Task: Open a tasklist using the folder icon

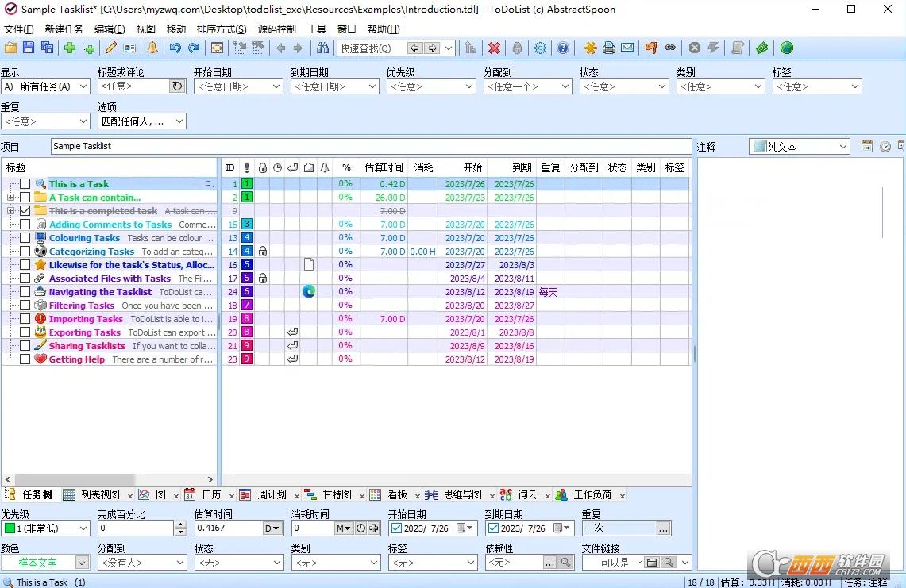Action: [11, 48]
